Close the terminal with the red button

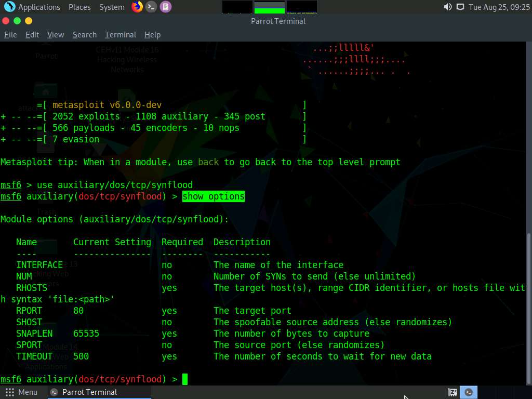click(6, 21)
